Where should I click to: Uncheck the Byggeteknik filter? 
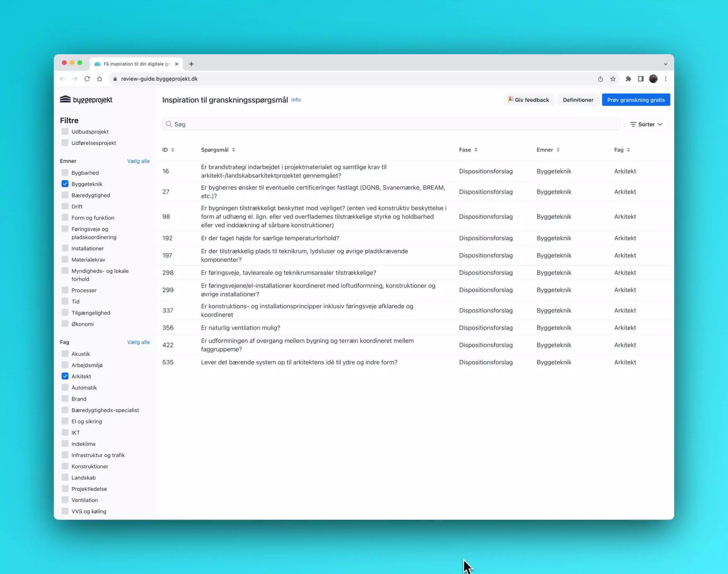65,184
